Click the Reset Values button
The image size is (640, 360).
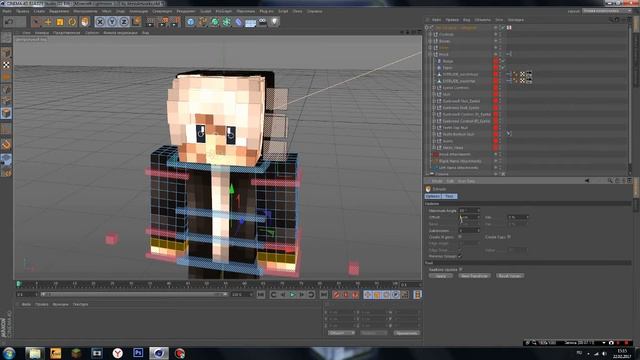510,276
